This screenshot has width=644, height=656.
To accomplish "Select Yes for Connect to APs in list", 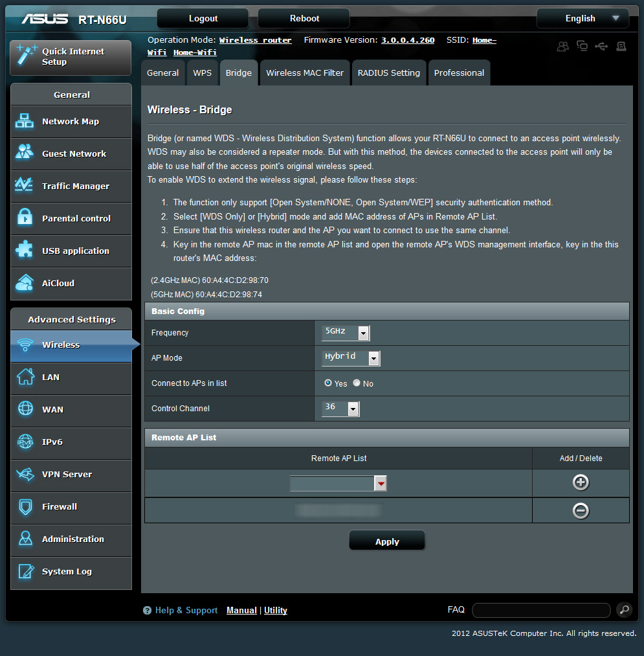I will (328, 383).
